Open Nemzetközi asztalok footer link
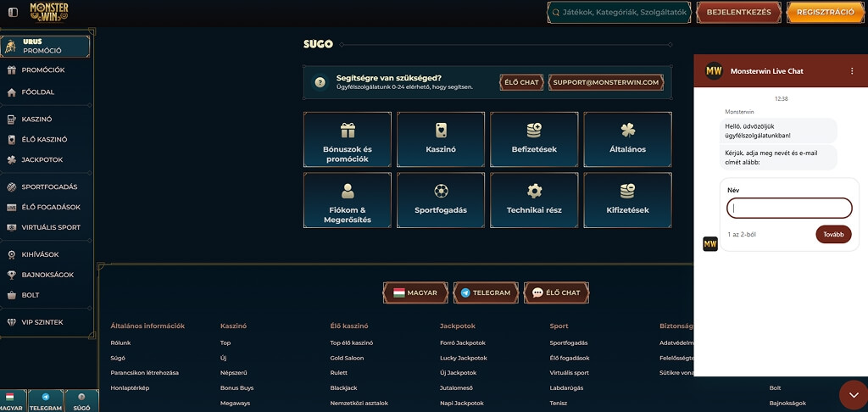The height and width of the screenshot is (412, 868). click(359, 404)
